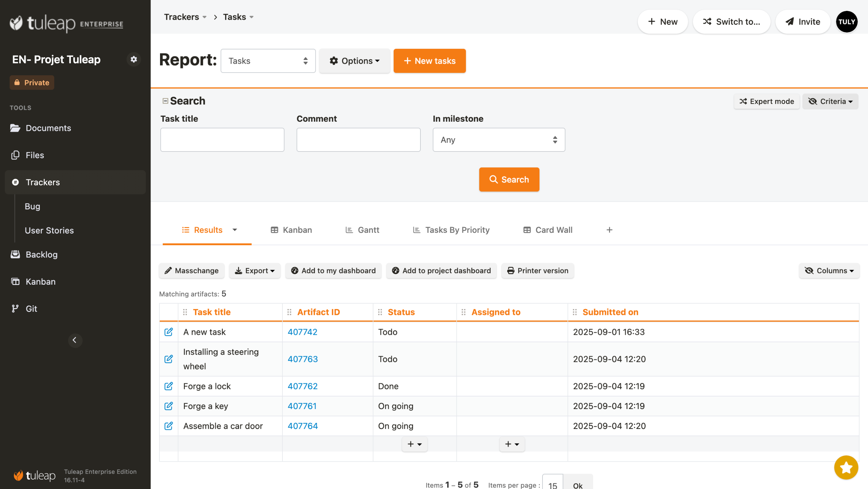The image size is (868, 489).
Task: Open the TULY user avatar
Action: [847, 22]
